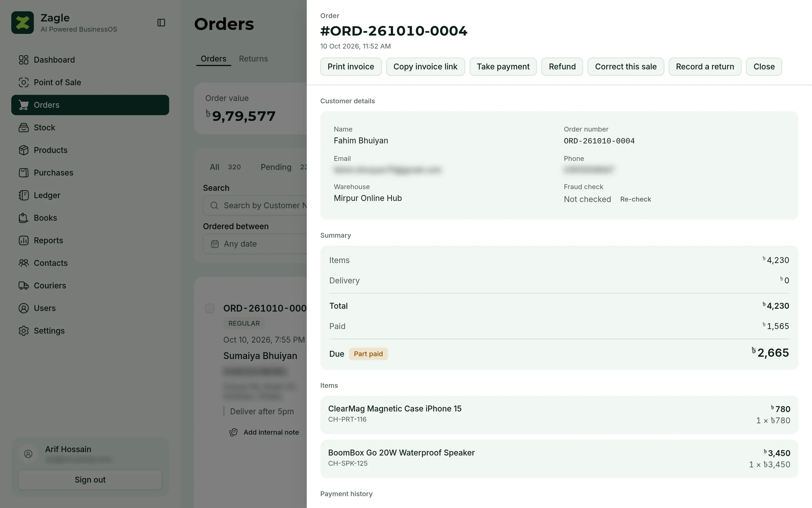Click Print invoice button

351,67
